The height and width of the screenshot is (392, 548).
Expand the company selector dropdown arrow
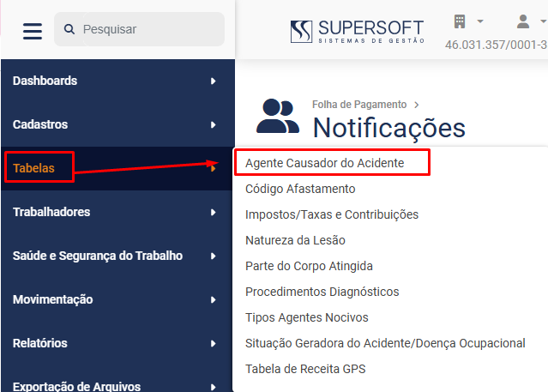[x=480, y=21]
